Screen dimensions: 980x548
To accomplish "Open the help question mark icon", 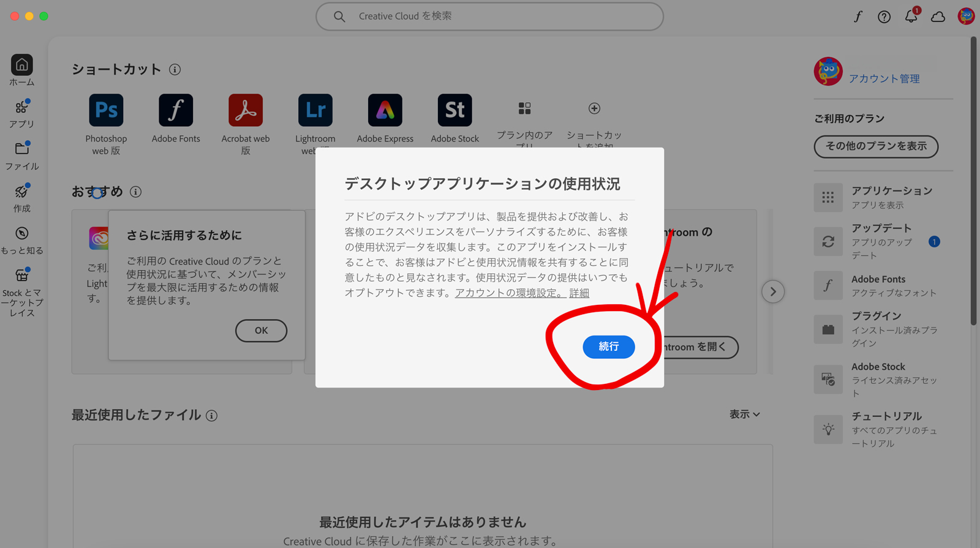I will click(884, 17).
